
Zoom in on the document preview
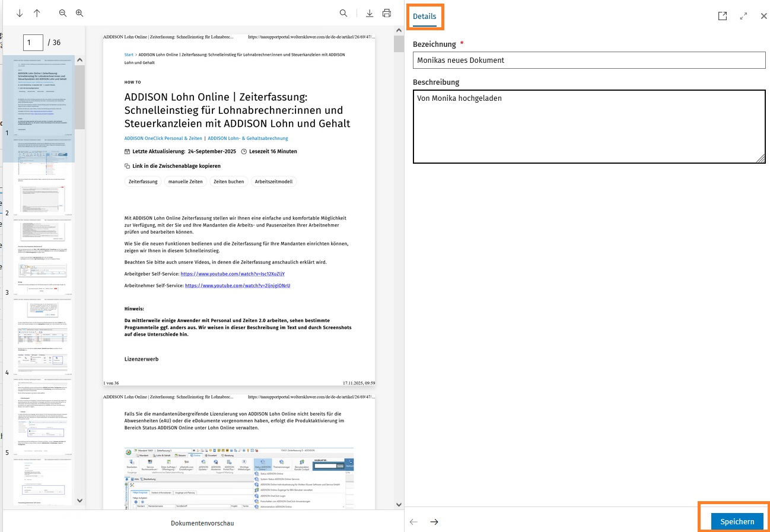[79, 13]
